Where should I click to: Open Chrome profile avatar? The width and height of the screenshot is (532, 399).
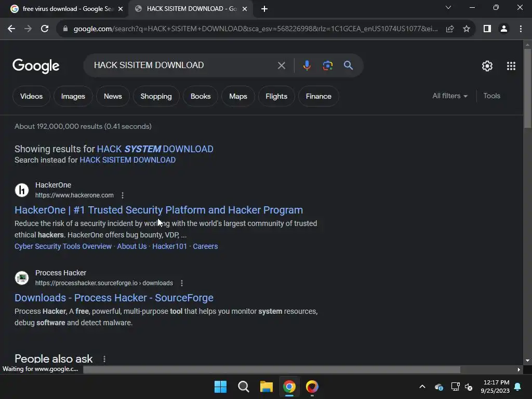pyautogui.click(x=504, y=29)
